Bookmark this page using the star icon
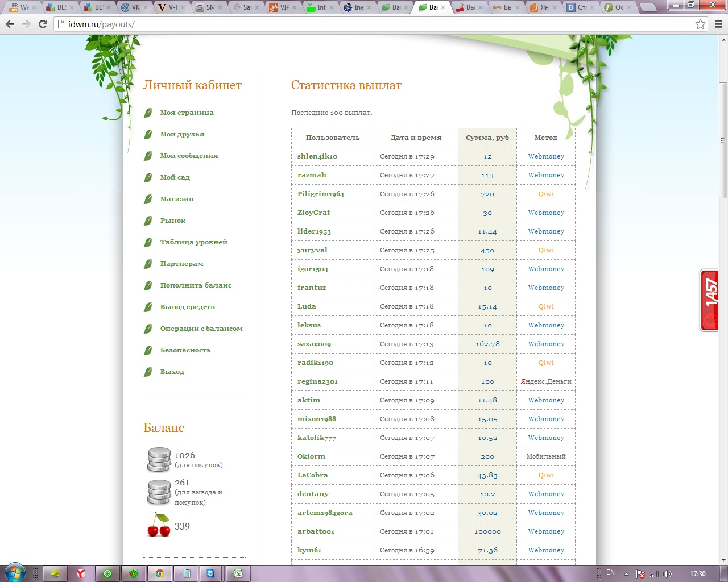Viewport: 728px width, 582px height. tap(700, 24)
